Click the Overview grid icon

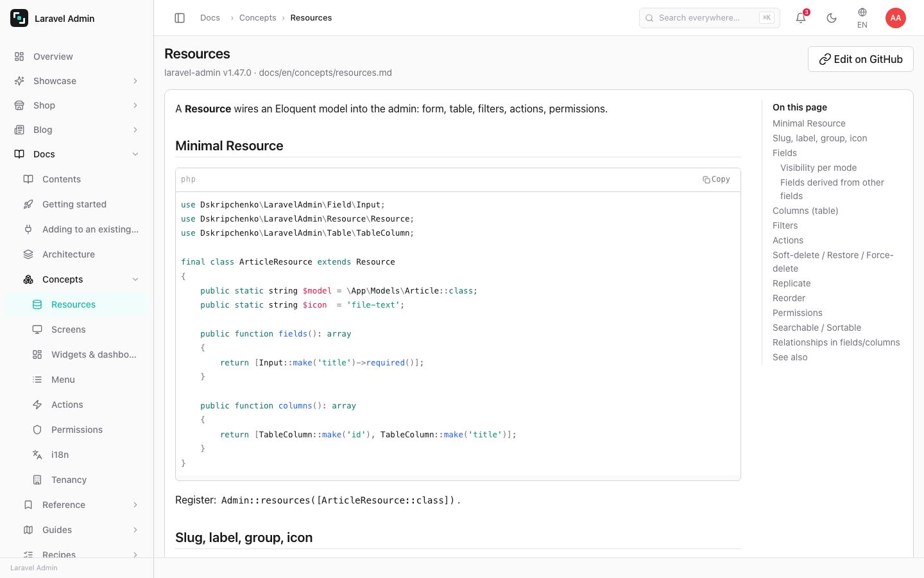[19, 57]
